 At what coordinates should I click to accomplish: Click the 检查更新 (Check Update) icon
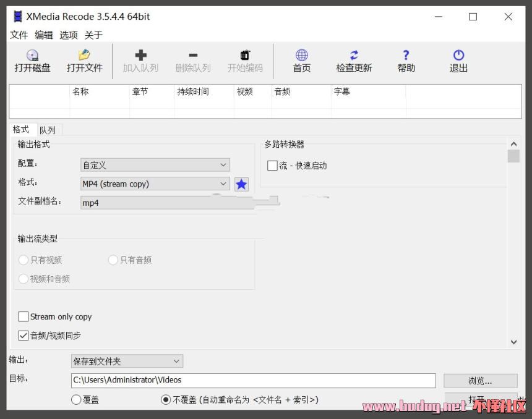[354, 56]
